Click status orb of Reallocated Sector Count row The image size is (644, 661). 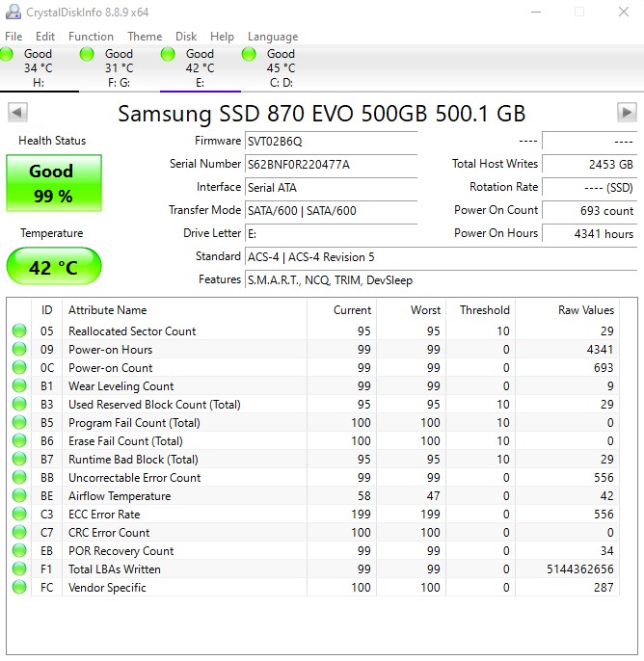19,330
